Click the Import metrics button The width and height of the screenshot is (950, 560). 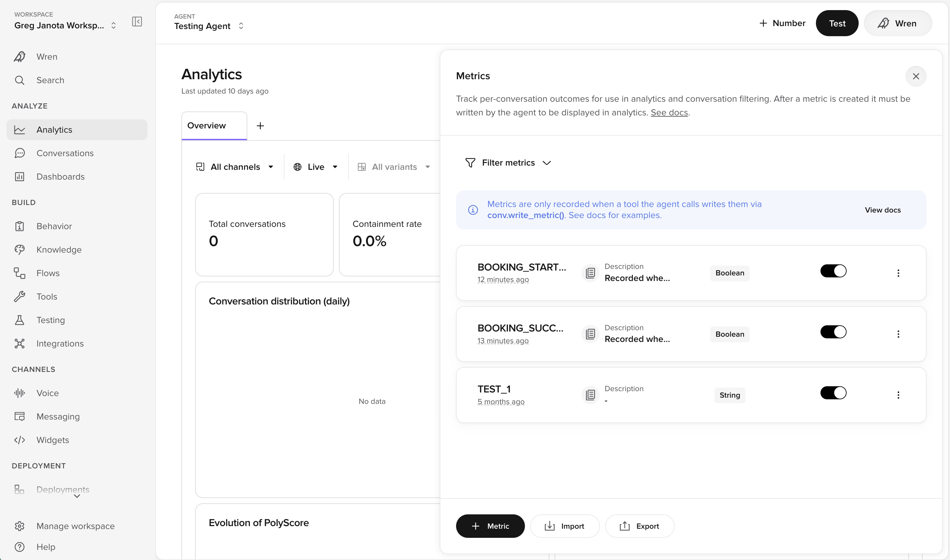(x=564, y=526)
